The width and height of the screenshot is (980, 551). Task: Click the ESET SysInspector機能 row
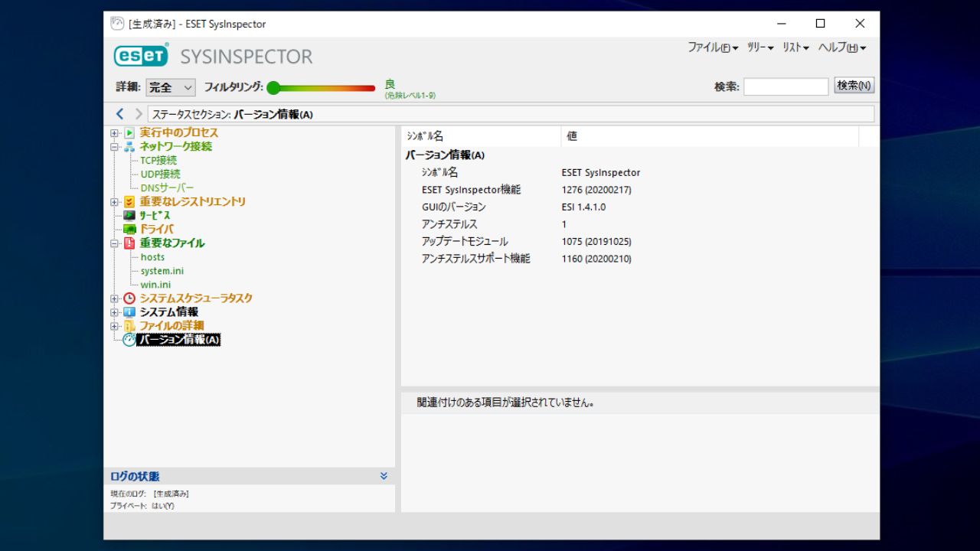(x=640, y=190)
